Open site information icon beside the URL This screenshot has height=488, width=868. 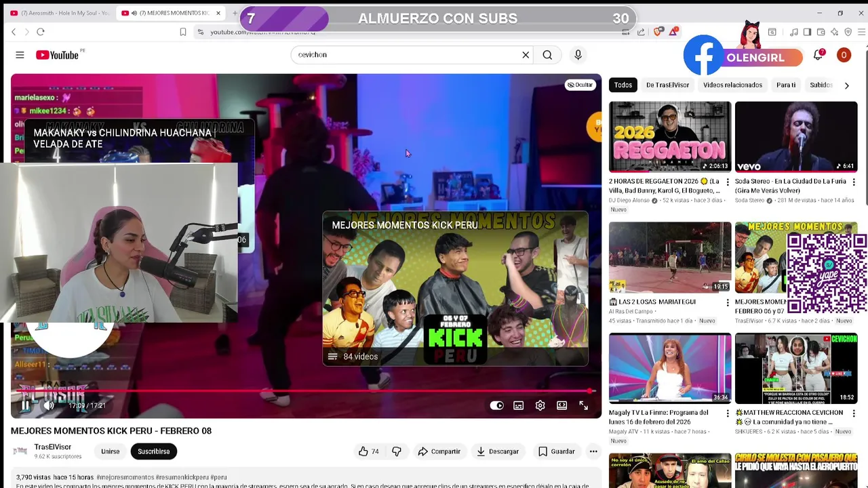(x=200, y=32)
